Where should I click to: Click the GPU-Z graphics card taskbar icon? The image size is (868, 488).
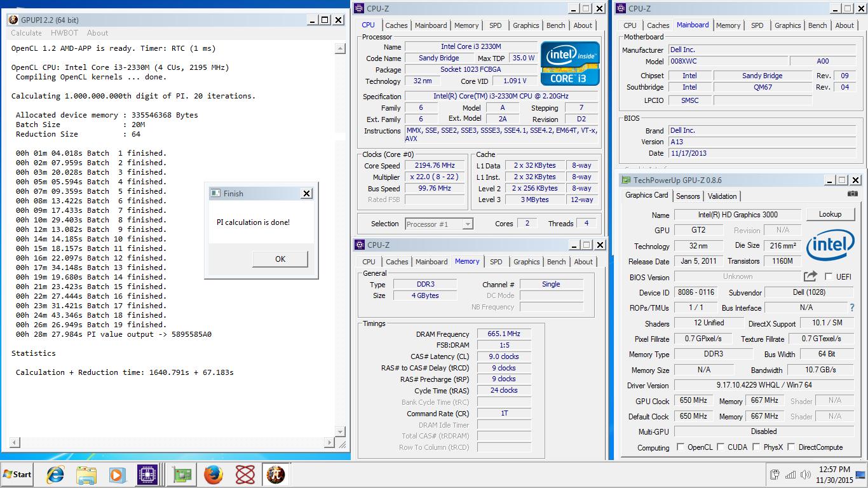click(183, 475)
